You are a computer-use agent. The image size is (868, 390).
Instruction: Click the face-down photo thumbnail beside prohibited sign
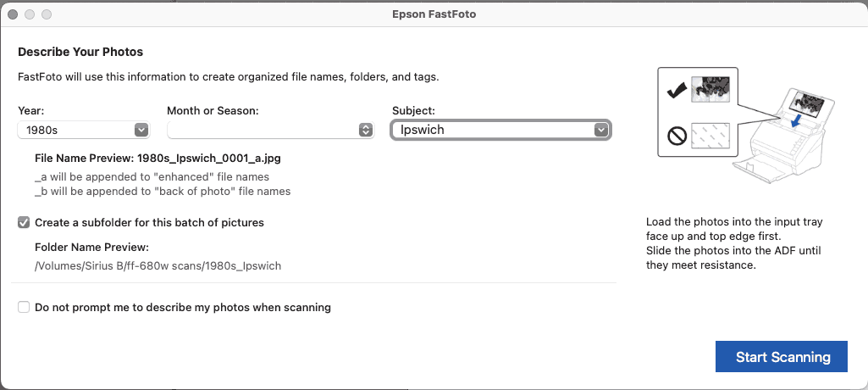(710, 135)
